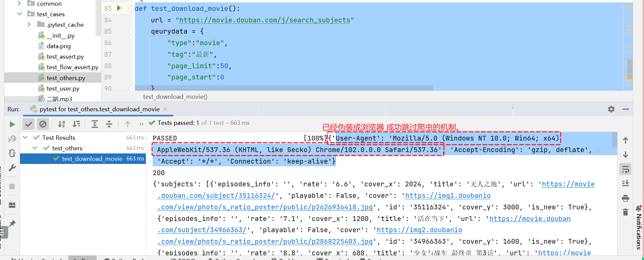Select the 200 status code output
This screenshot has width=644, height=260.
point(159,173)
